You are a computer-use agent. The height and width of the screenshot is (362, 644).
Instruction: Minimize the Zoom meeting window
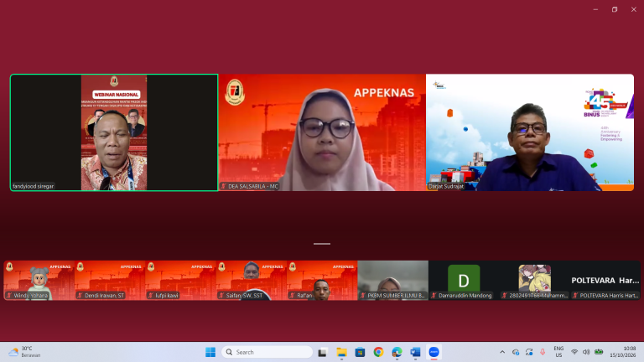[x=595, y=9]
